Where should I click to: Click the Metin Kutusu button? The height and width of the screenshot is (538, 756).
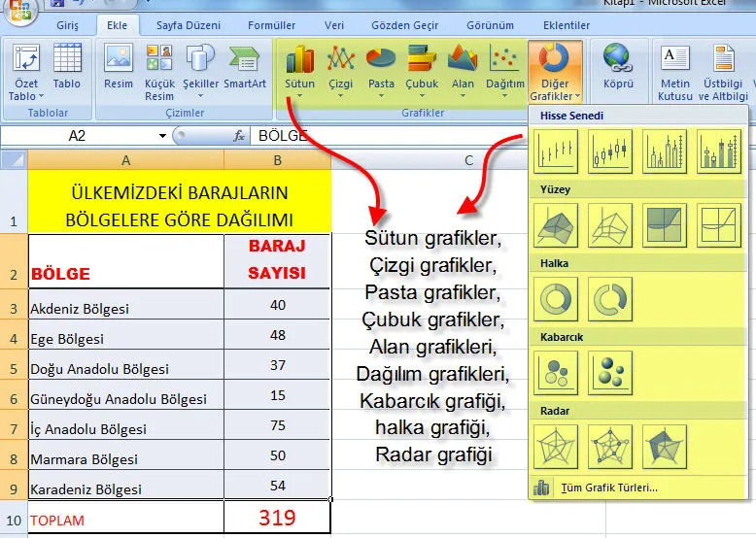tap(675, 69)
